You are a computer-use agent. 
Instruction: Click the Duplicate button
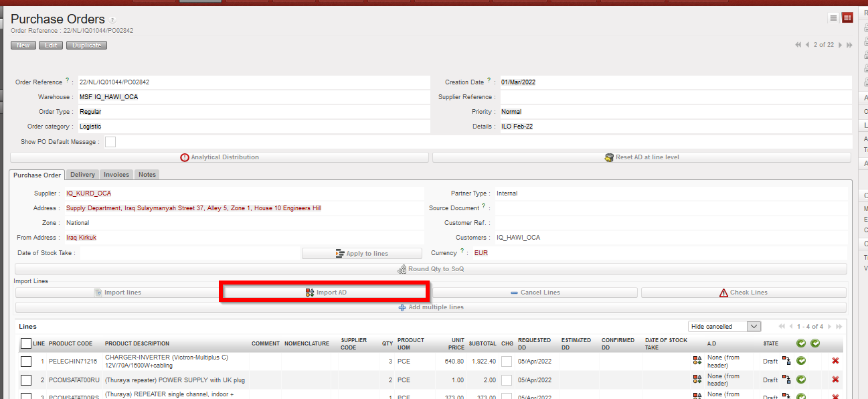[x=87, y=46]
